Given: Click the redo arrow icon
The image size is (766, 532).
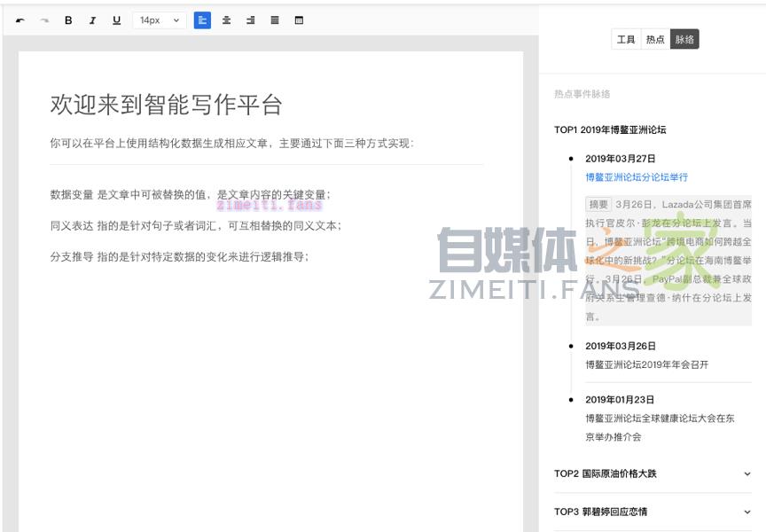Looking at the screenshot, I should 44,20.
